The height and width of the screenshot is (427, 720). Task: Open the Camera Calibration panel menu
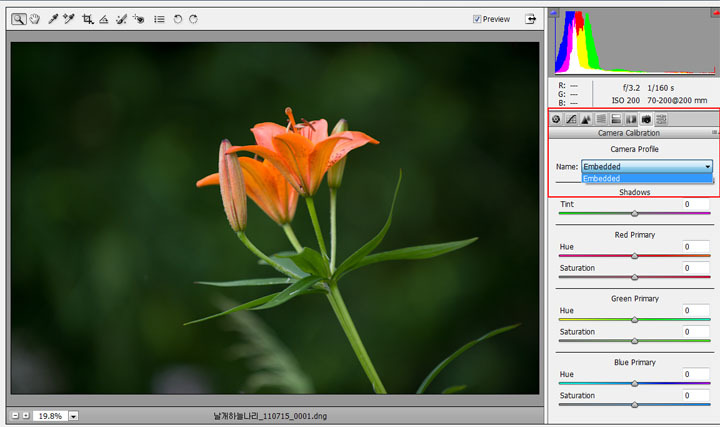[x=714, y=132]
